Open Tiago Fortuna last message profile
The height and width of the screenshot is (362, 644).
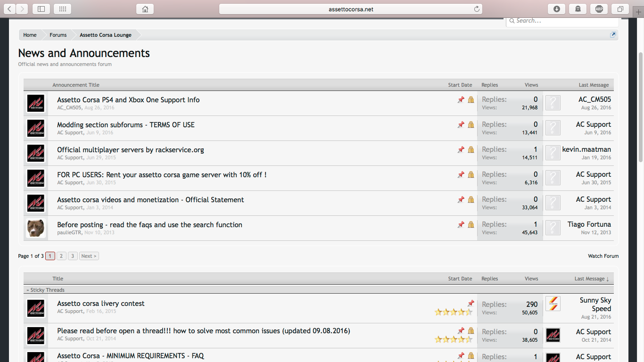(x=589, y=224)
